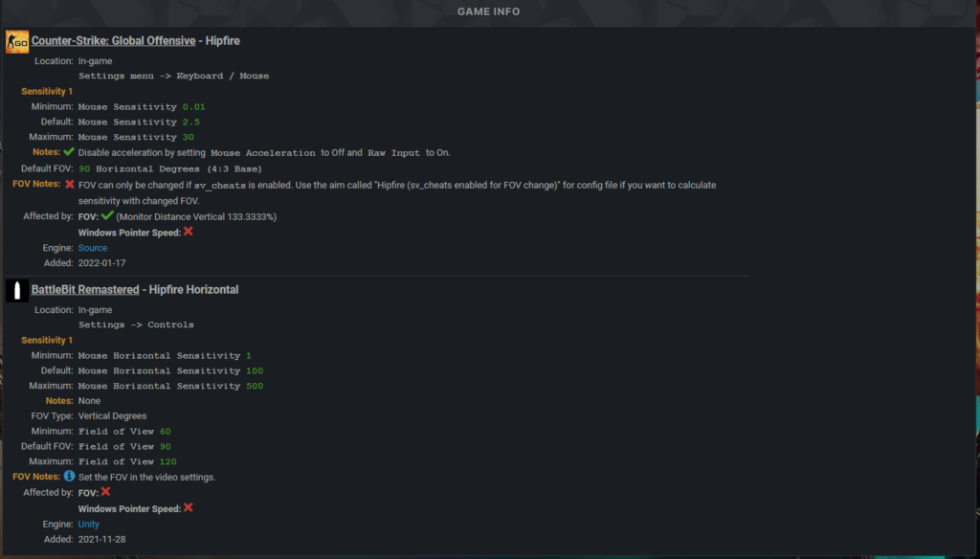Click BattleBit notes value "None"
This screenshot has height=559, width=980.
[x=89, y=401]
